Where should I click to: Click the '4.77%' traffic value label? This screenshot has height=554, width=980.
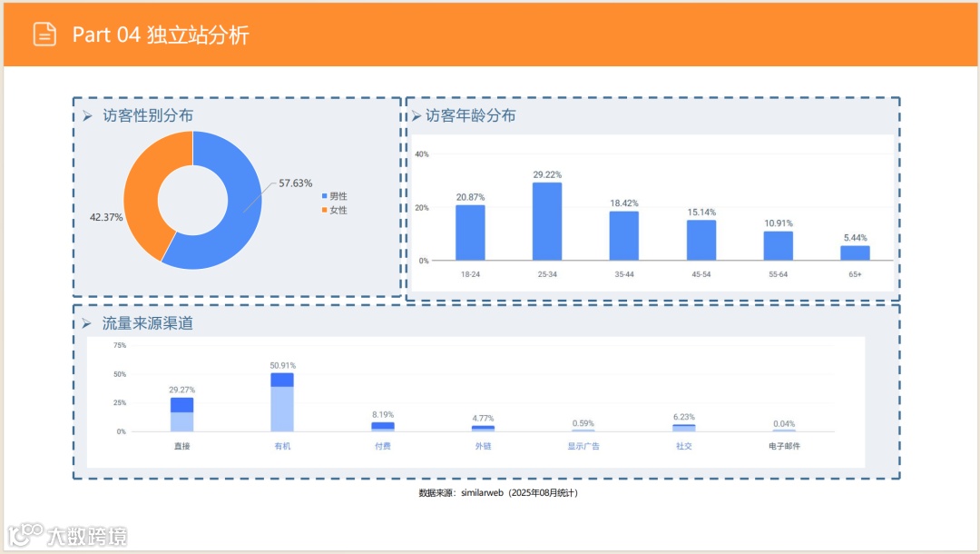(483, 419)
